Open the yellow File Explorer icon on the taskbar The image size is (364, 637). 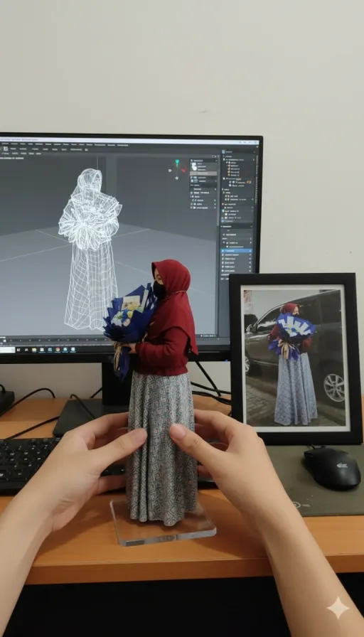[x=34, y=350]
